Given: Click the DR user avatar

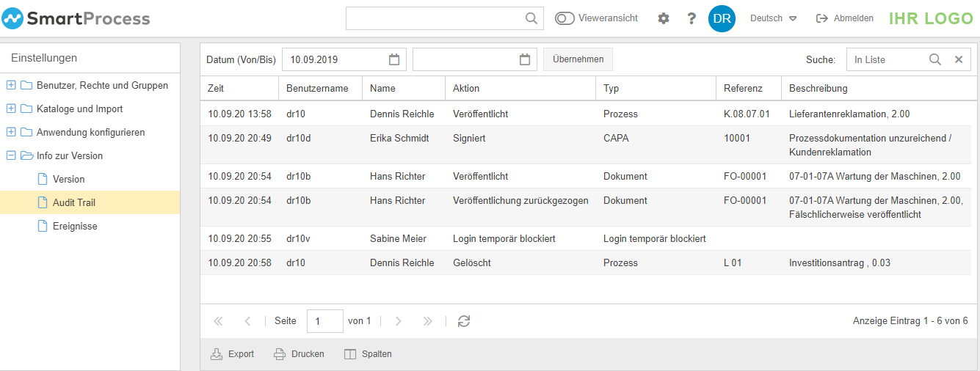Looking at the screenshot, I should point(722,18).
